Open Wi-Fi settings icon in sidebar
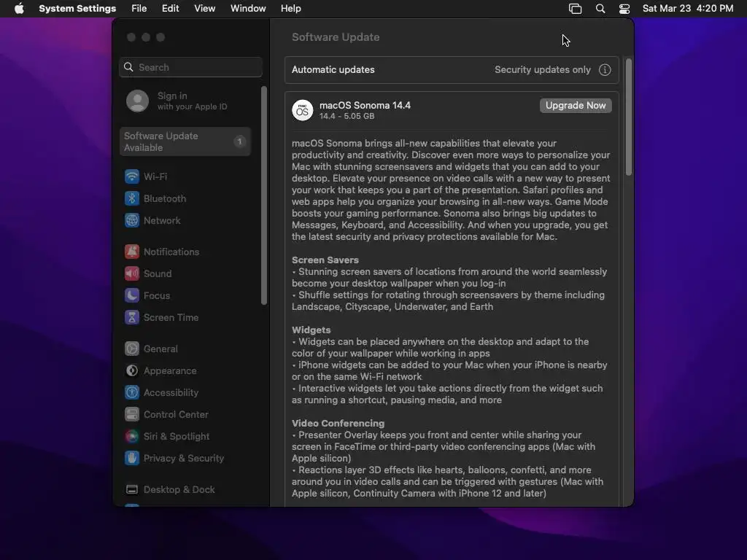 pos(132,176)
